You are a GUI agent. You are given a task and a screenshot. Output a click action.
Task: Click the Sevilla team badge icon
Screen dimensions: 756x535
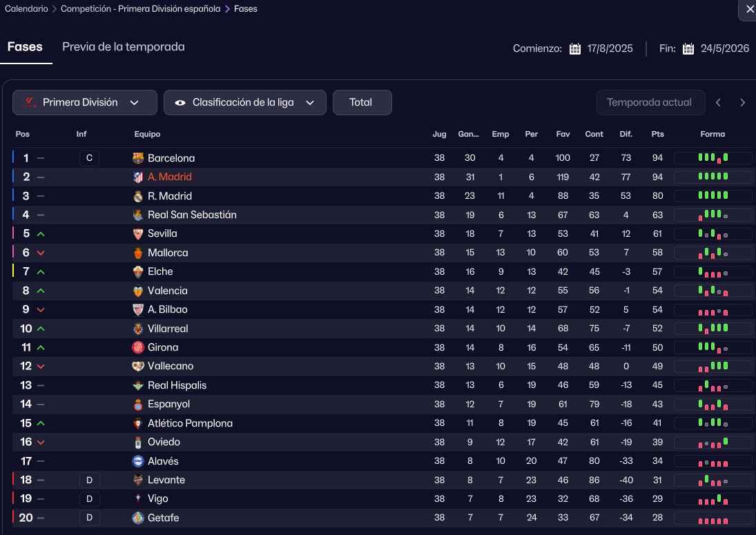pyautogui.click(x=138, y=234)
